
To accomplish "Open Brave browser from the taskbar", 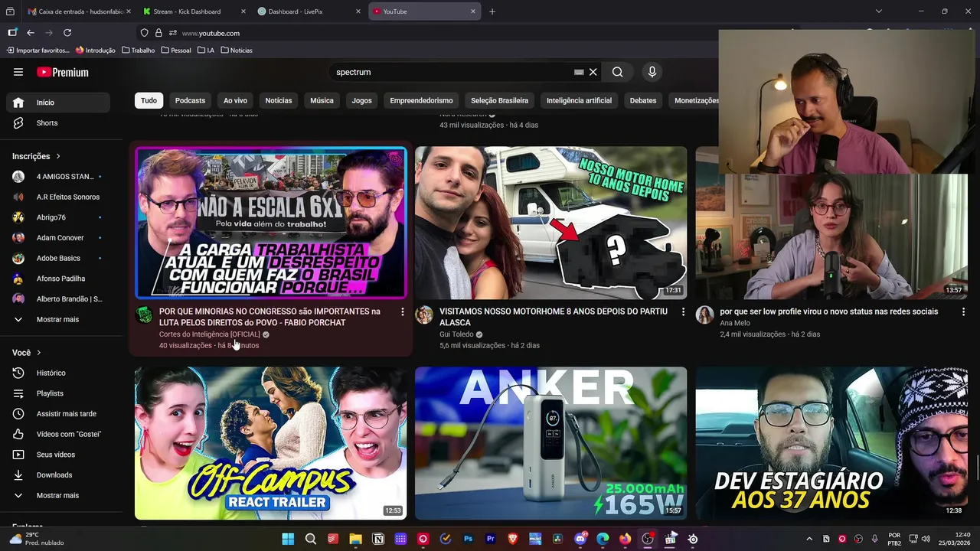I will pyautogui.click(x=513, y=539).
